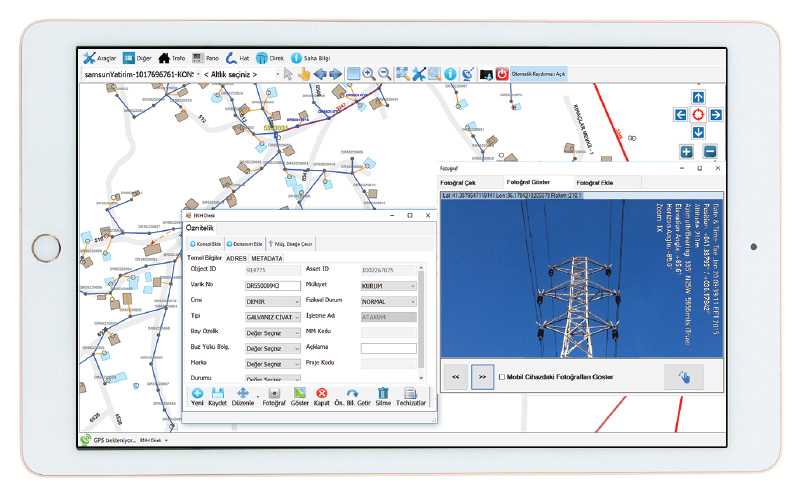The width and height of the screenshot is (800, 494).
Task: Select the hand pan tool
Action: coord(304,75)
